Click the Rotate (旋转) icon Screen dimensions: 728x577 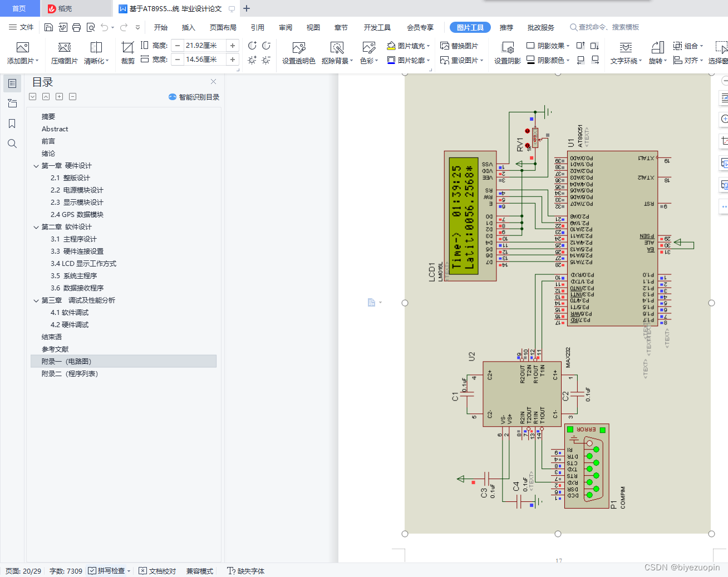point(657,48)
